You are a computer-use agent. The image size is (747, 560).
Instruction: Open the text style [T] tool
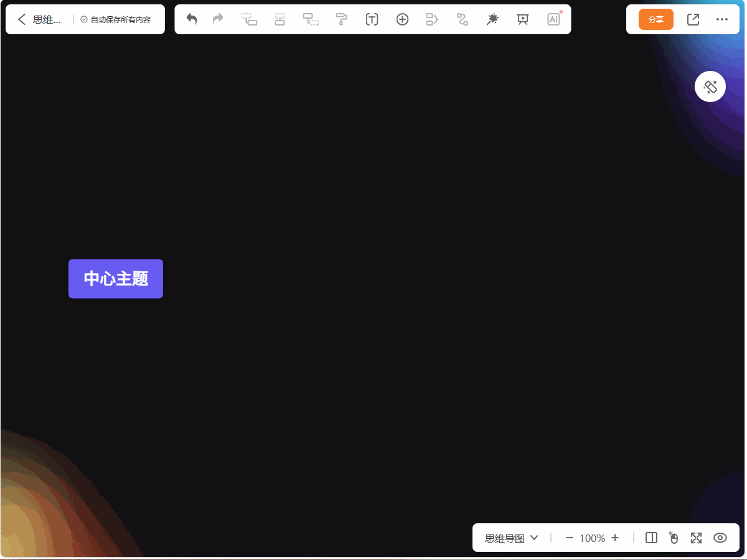pos(372,19)
